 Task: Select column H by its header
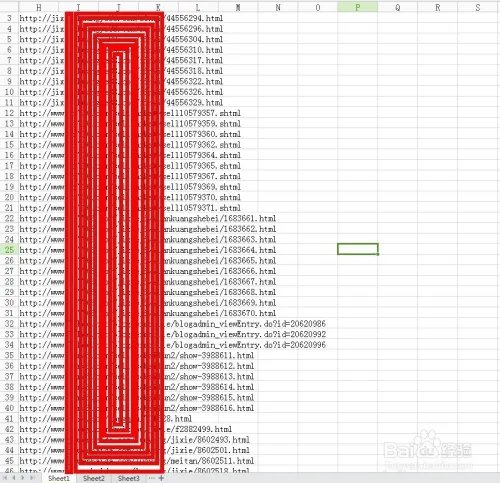click(39, 7)
